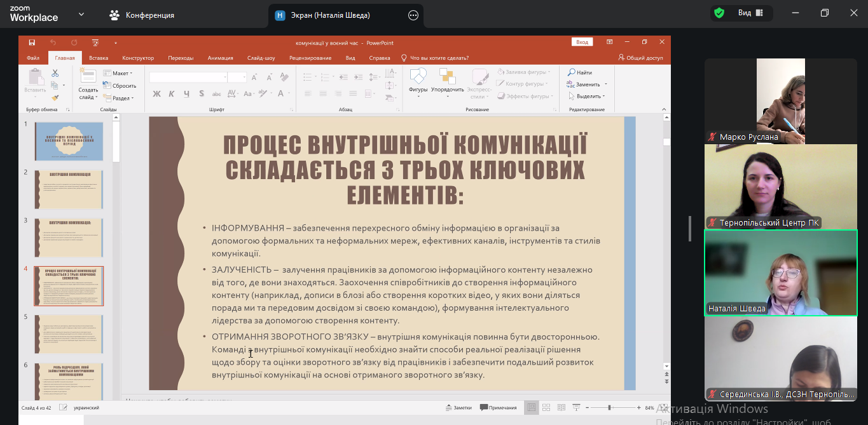Viewport: 868px width, 425px height.
Task: Select the Format Painter brush icon
Action: pyautogui.click(x=55, y=98)
